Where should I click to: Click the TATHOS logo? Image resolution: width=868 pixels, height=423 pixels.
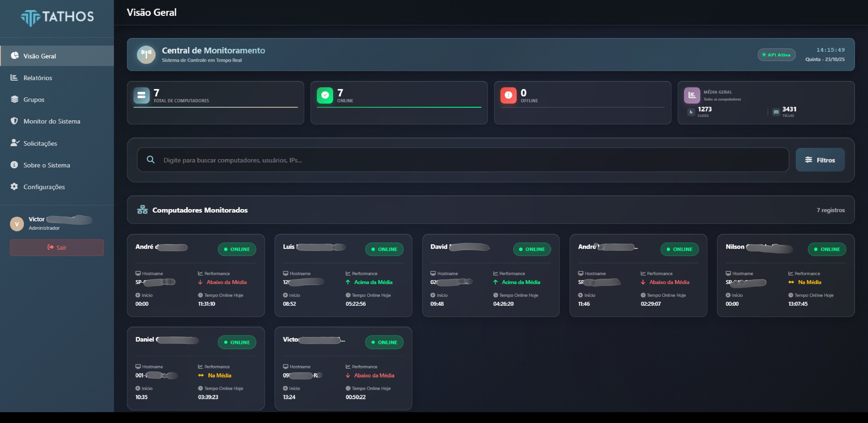(x=57, y=18)
